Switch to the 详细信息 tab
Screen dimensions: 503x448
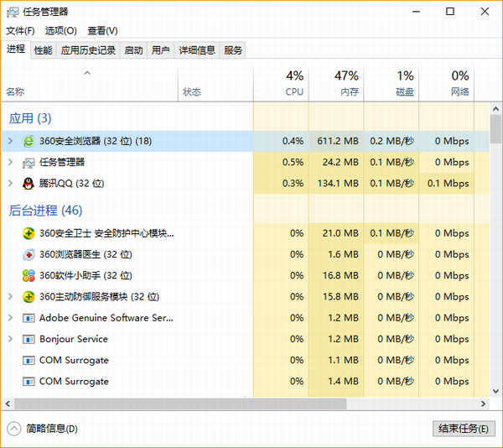click(x=197, y=50)
